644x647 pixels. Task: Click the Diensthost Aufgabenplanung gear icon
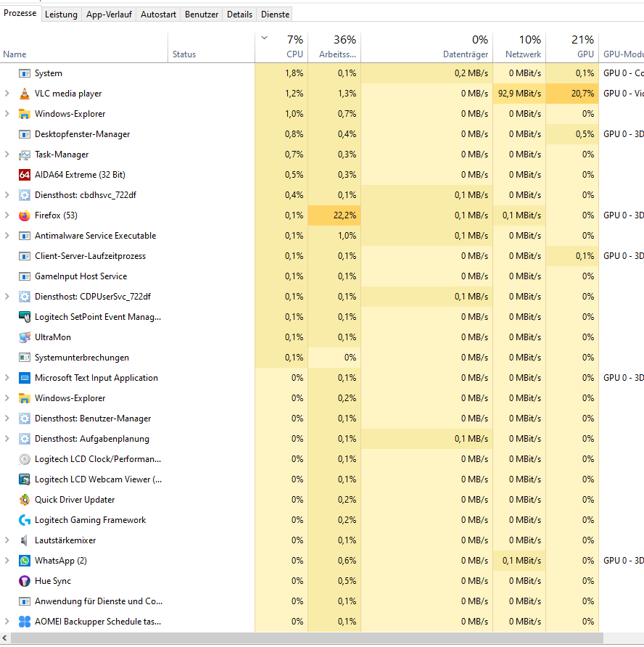pos(25,439)
